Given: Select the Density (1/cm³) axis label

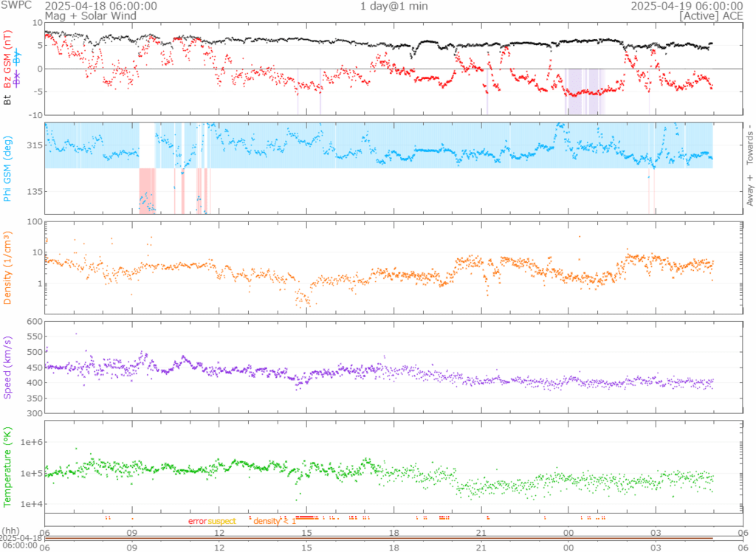Looking at the screenshot, I should click(x=7, y=269).
